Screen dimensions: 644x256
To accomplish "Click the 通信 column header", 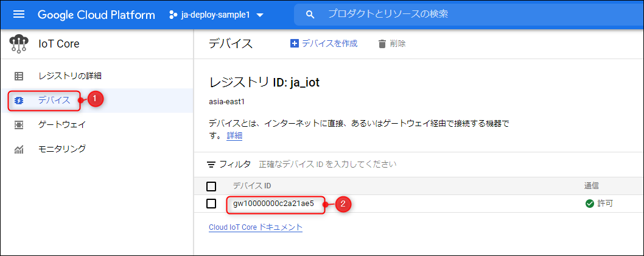I will [591, 186].
